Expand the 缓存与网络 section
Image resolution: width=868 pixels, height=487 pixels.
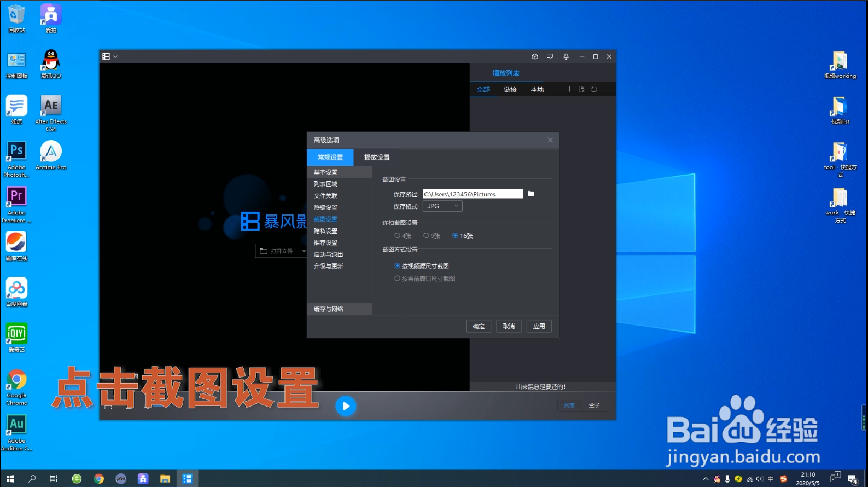(340, 309)
